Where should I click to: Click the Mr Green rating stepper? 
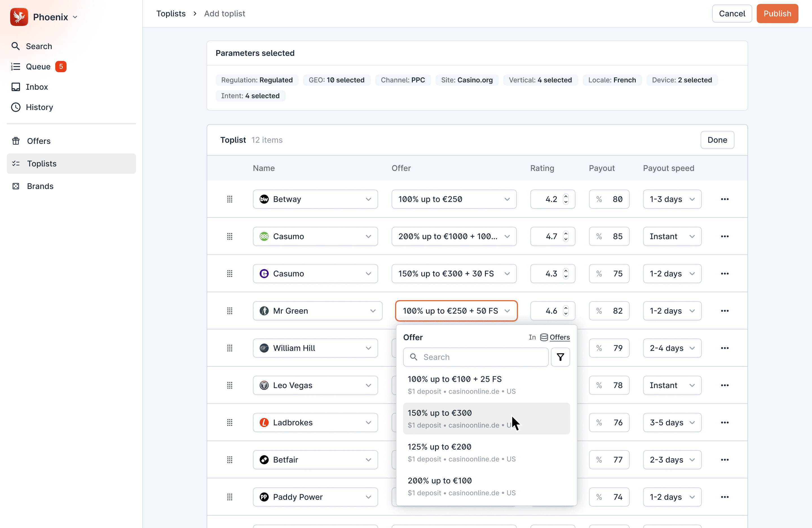point(566,311)
